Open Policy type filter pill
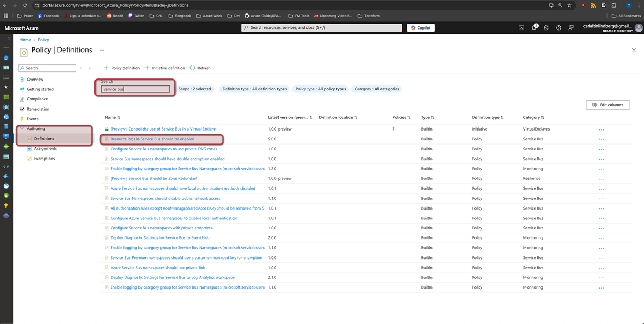The image size is (644, 324). click(321, 89)
